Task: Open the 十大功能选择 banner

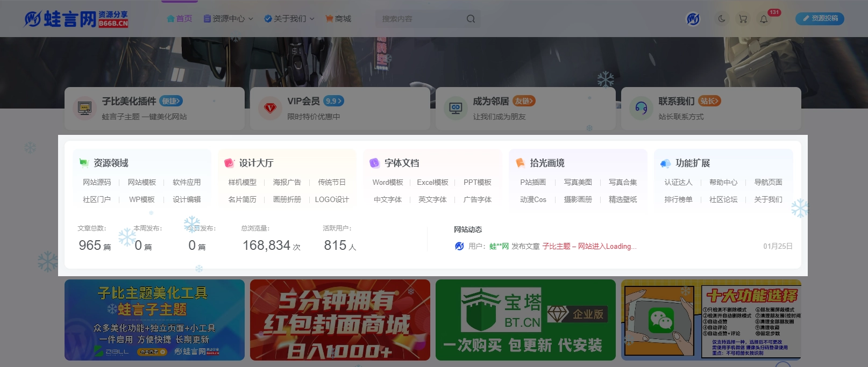Action: coord(711,320)
